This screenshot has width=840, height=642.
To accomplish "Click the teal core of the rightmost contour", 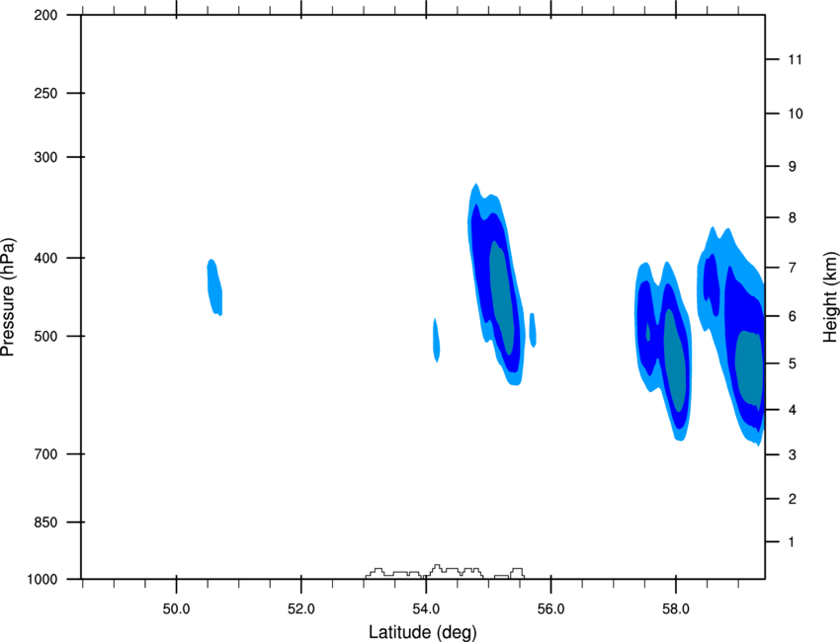I will coord(749,370).
